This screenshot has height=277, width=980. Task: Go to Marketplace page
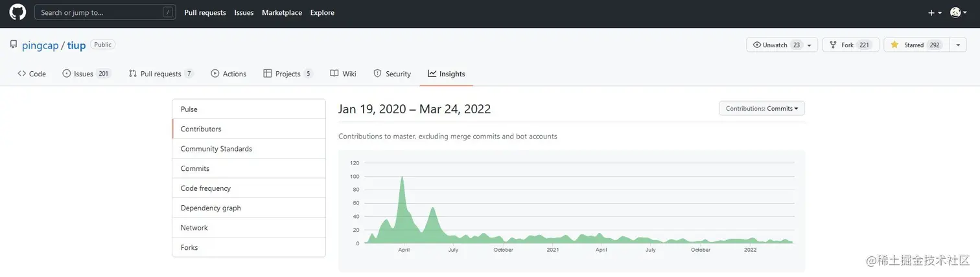[282, 12]
